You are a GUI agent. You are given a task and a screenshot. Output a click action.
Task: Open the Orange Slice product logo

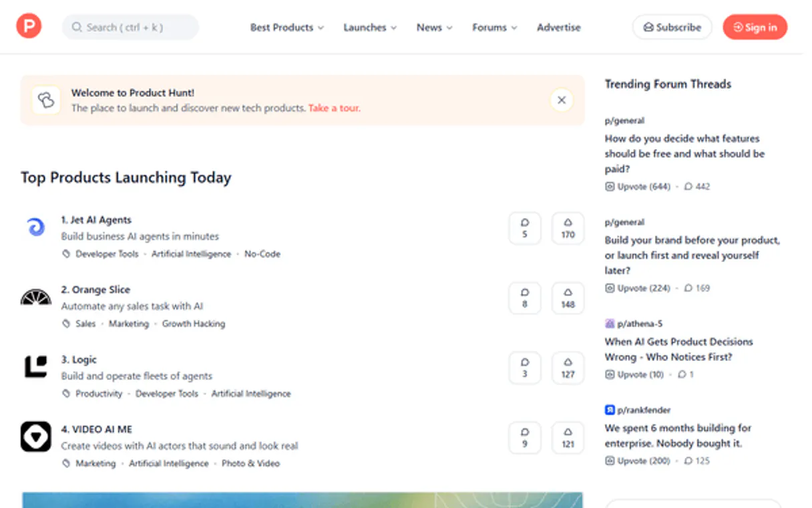pyautogui.click(x=35, y=297)
